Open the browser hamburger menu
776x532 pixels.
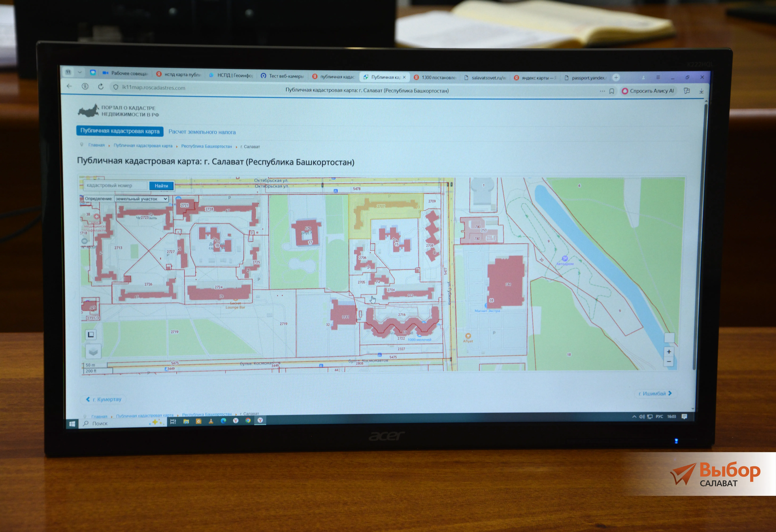658,77
